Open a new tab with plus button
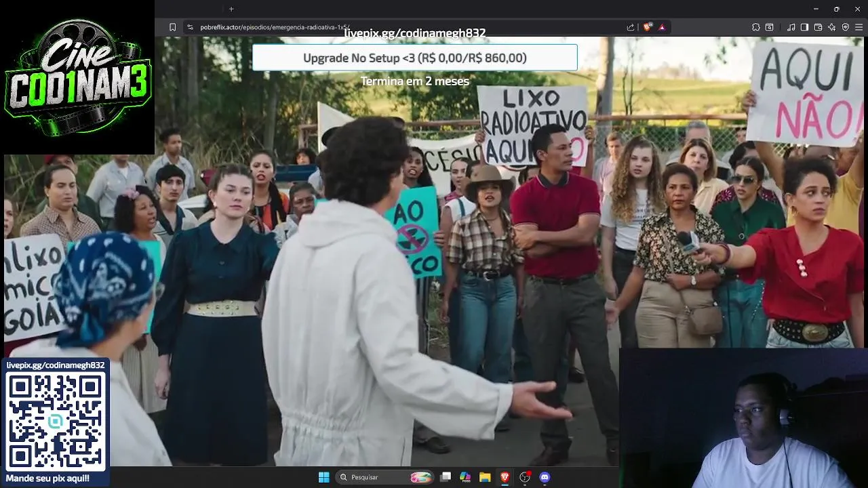This screenshot has width=868, height=488. click(231, 9)
